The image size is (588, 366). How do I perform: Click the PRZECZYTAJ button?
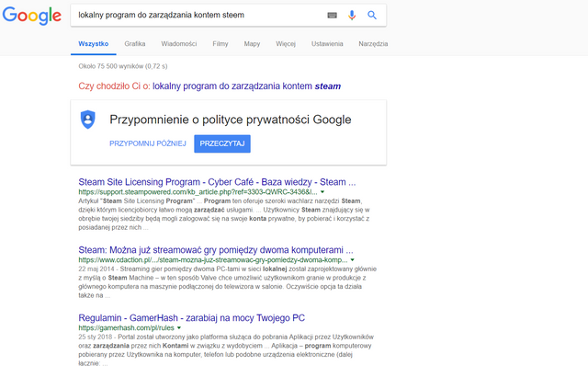[x=222, y=143]
